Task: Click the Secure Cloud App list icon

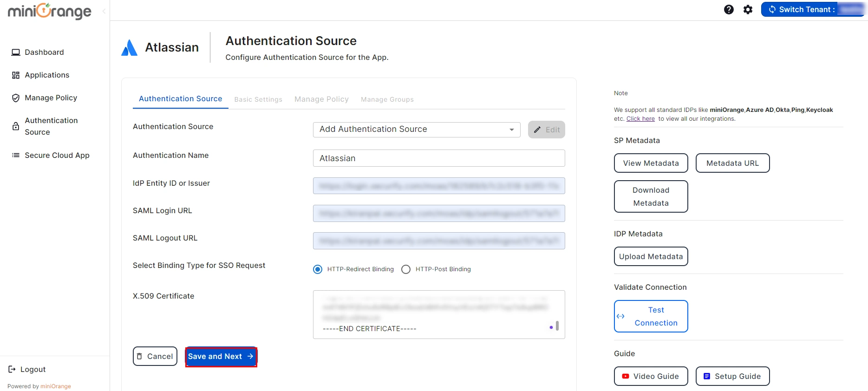Action: pos(16,155)
